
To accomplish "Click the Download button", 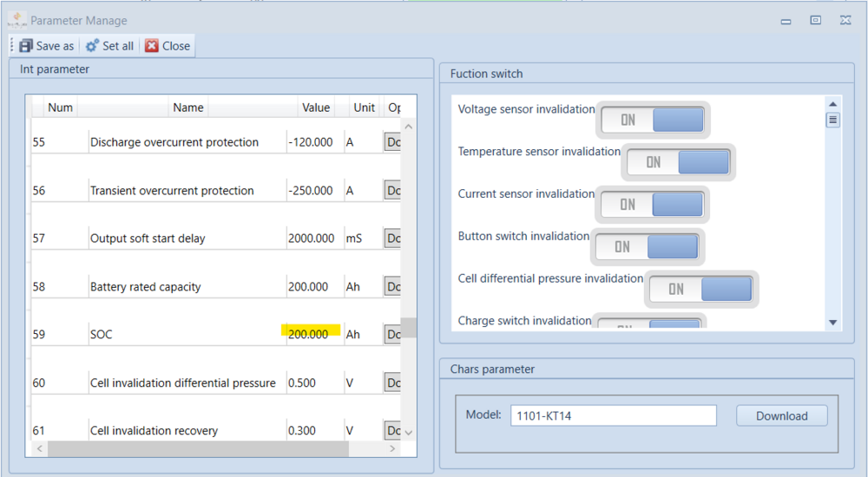I will [x=781, y=416].
